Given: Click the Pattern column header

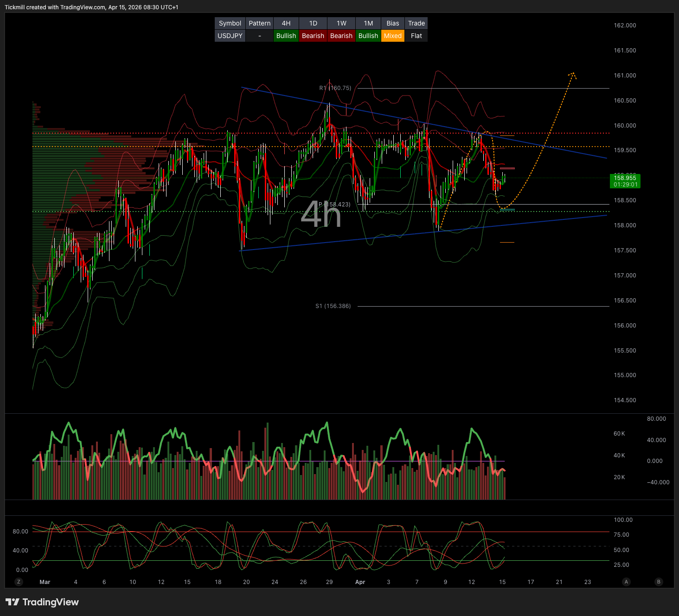Looking at the screenshot, I should (x=259, y=23).
